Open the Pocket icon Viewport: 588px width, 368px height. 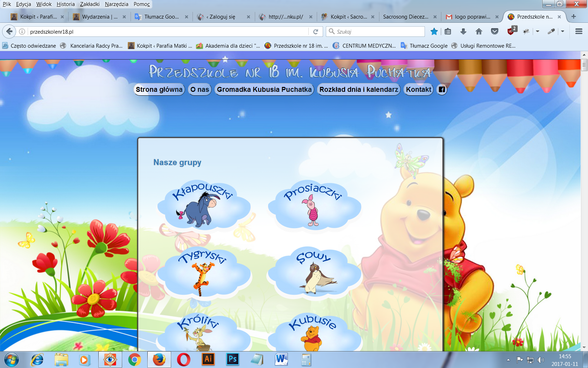[x=495, y=32]
